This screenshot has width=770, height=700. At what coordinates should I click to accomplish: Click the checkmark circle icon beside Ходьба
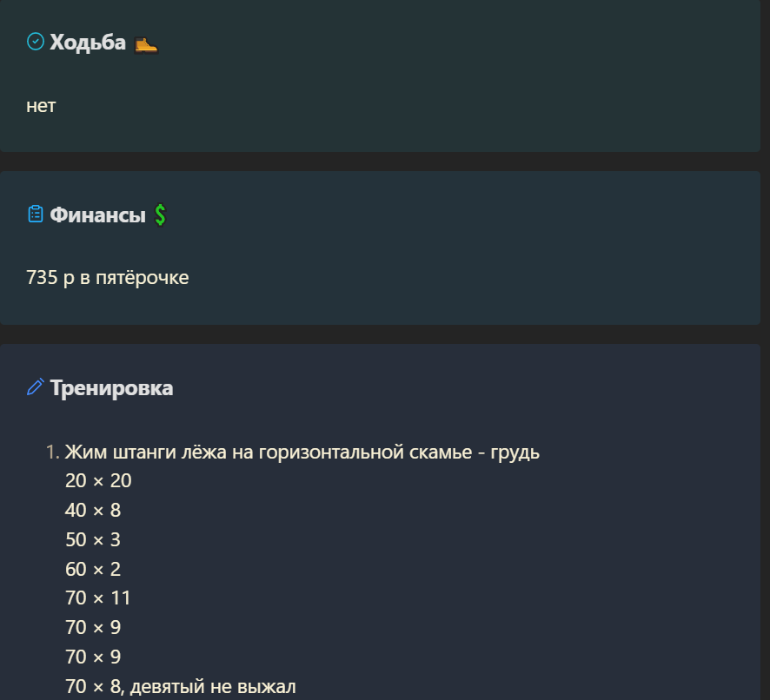click(x=36, y=41)
